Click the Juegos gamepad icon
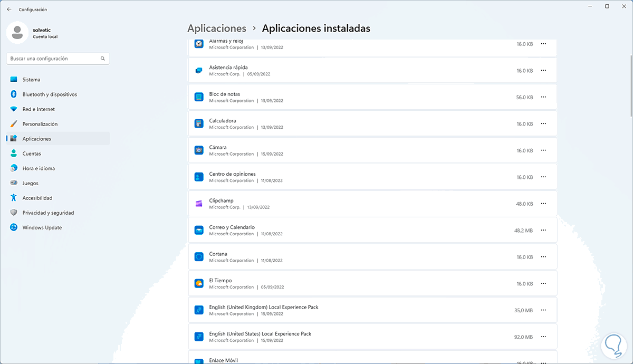 14,183
